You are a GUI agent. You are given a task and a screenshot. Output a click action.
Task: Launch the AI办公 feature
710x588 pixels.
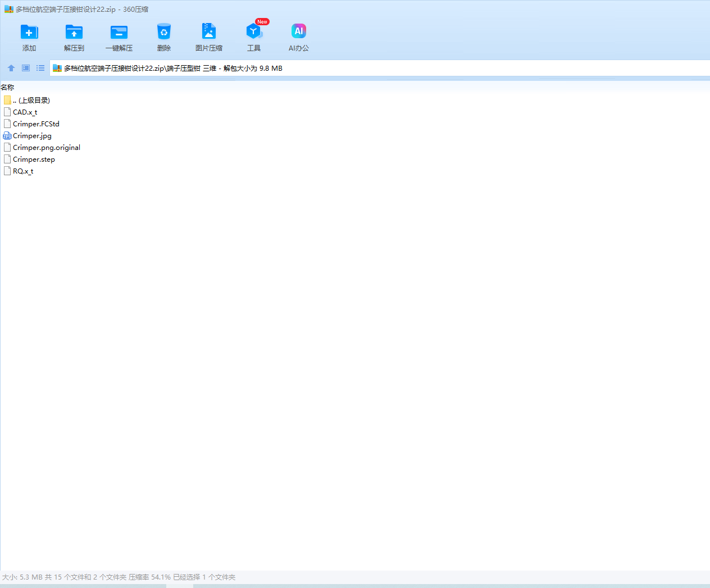299,38
